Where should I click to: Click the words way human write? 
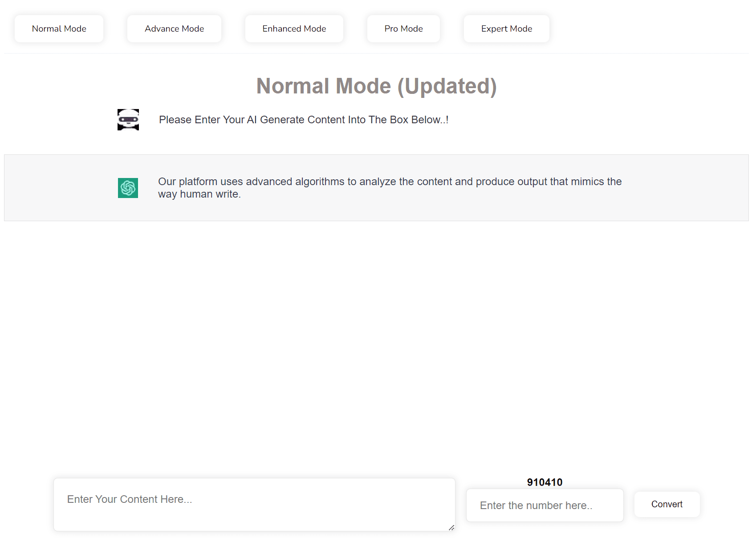point(199,194)
